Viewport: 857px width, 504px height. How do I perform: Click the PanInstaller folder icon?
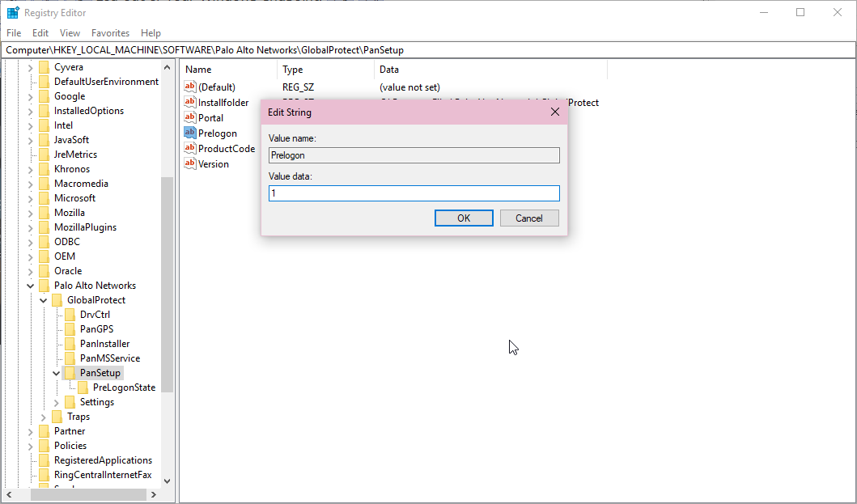(x=70, y=344)
